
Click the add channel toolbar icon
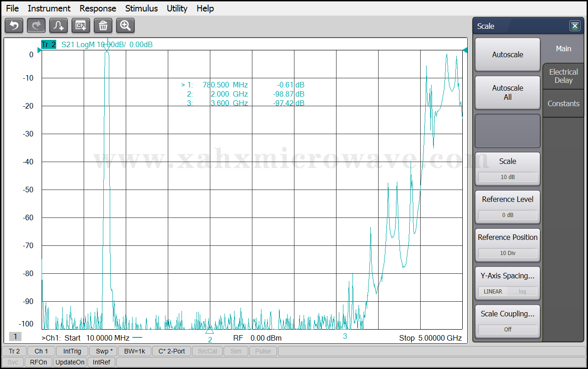81,26
